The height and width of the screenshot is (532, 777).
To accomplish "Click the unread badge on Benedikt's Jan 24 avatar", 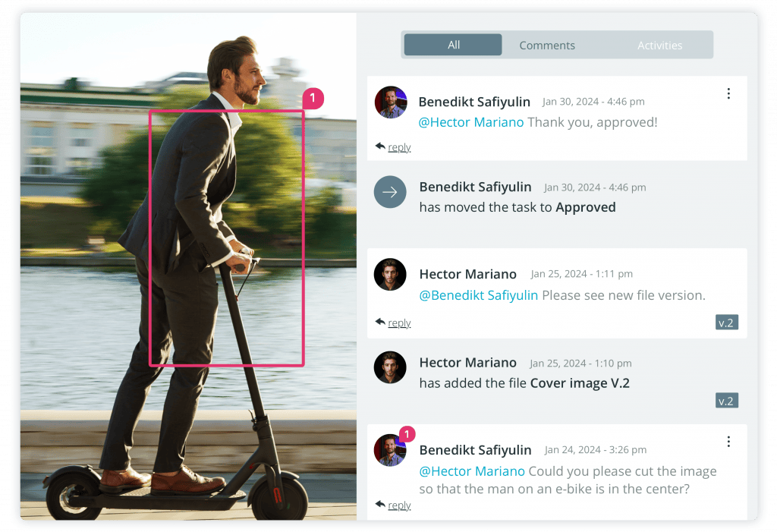I will coord(407,434).
